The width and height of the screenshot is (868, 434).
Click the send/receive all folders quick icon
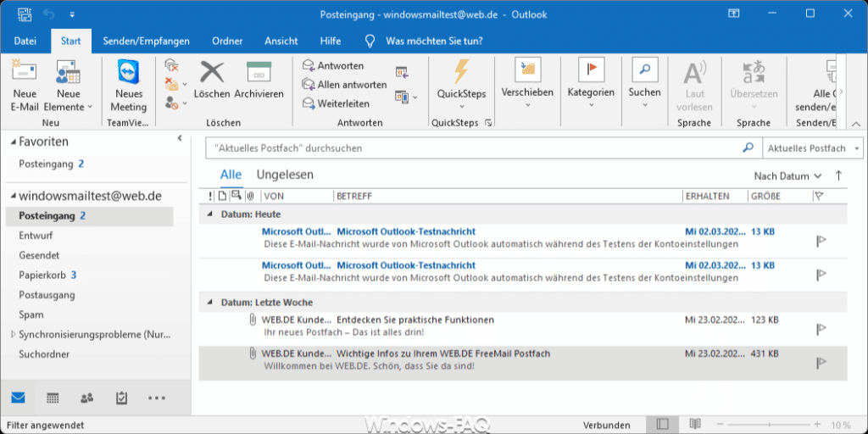[25, 14]
